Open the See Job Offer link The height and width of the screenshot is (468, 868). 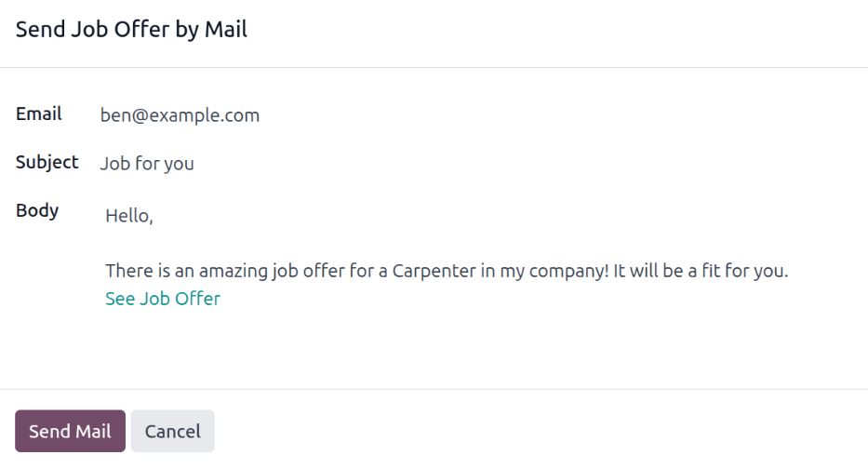pos(163,299)
